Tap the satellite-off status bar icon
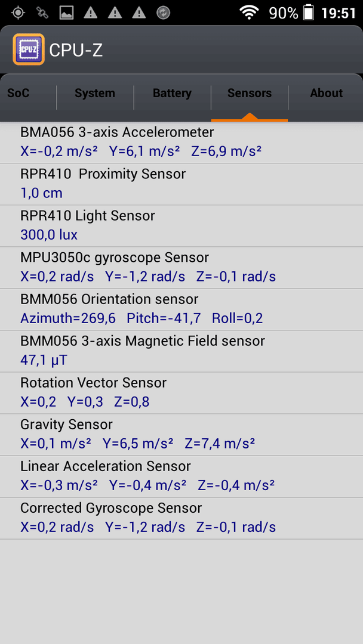 [42, 13]
